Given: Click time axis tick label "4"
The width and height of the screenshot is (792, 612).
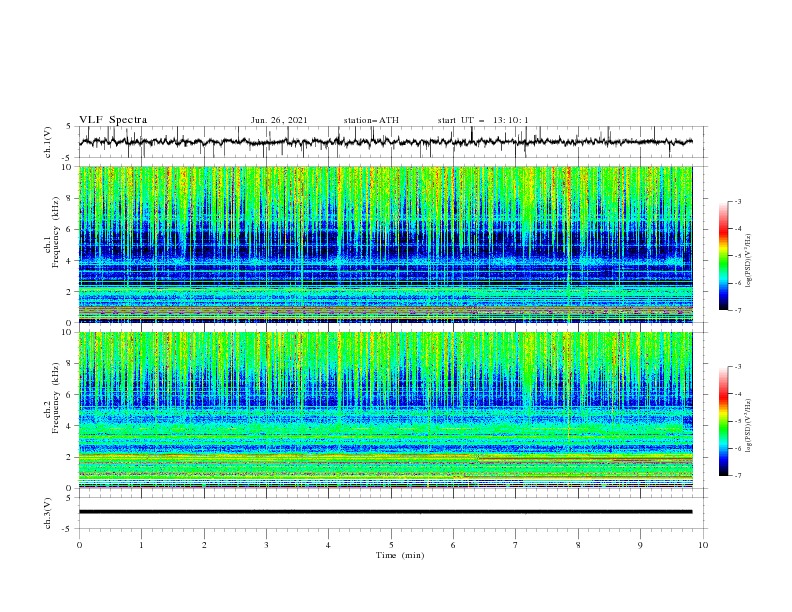Looking at the screenshot, I should coord(329,545).
